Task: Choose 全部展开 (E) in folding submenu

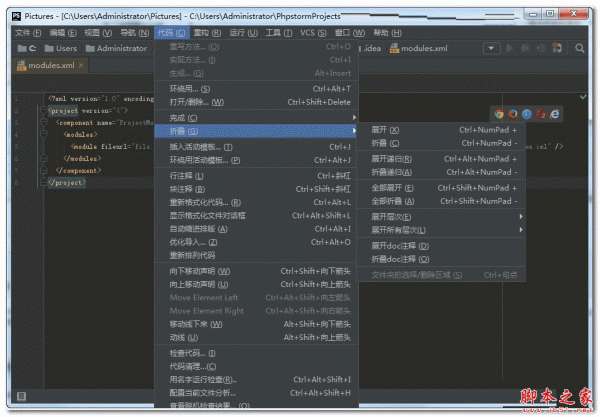Action: (x=441, y=188)
